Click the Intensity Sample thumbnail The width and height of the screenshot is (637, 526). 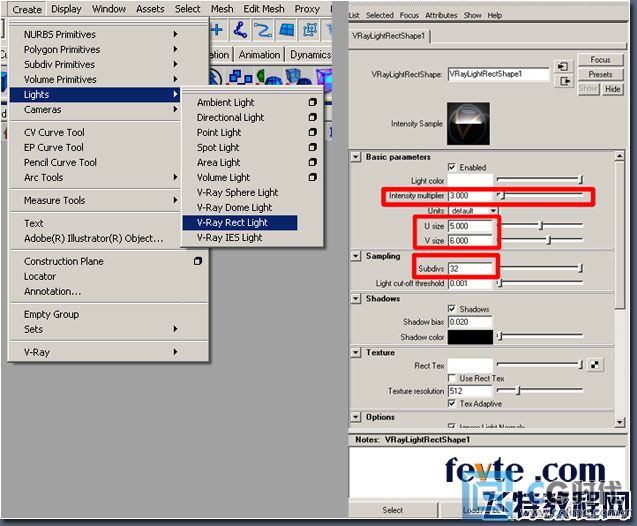click(x=468, y=123)
